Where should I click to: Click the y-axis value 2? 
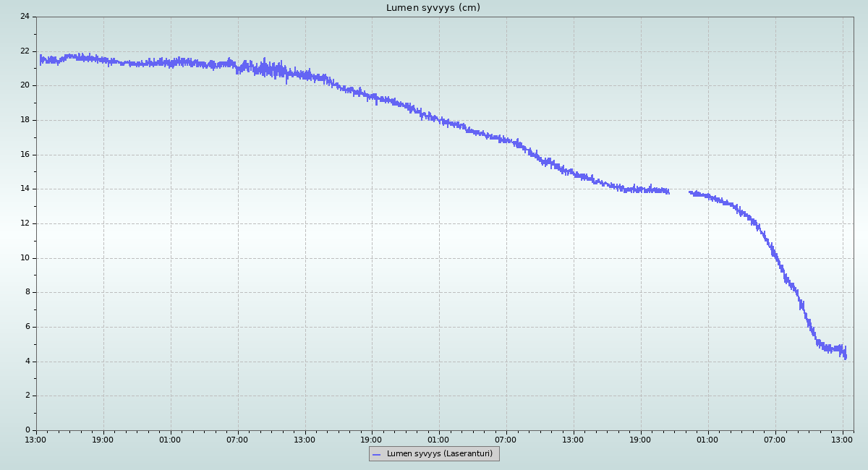click(27, 396)
